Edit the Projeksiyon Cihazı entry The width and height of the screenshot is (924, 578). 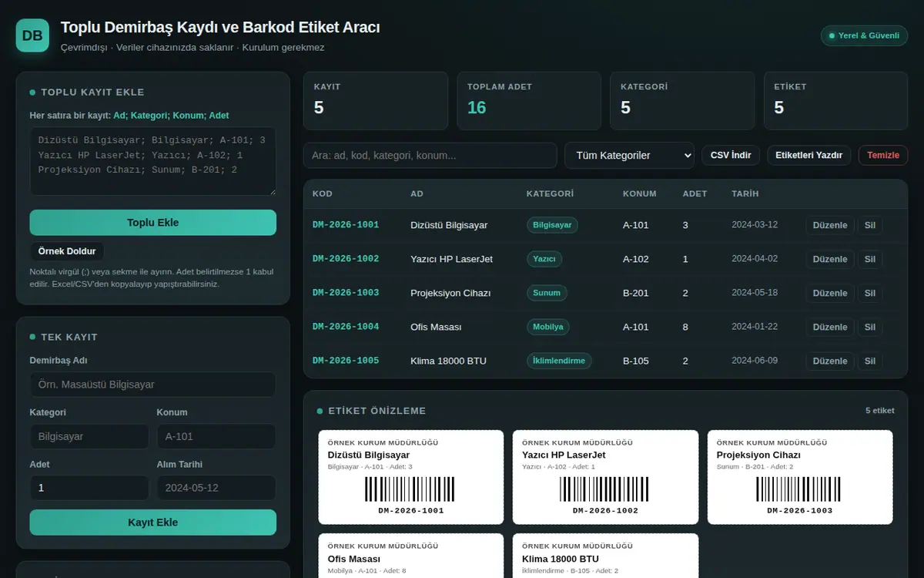coord(830,293)
